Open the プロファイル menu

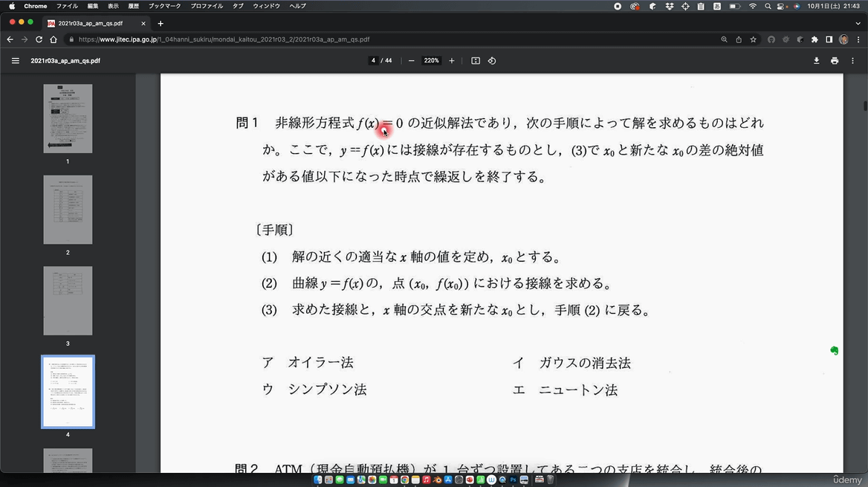[207, 6]
